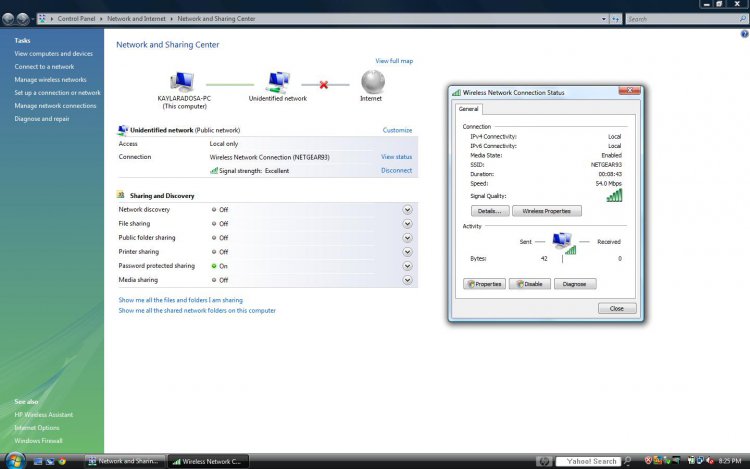The width and height of the screenshot is (750, 469).
Task: Expand Network discovery settings
Action: [x=407, y=209]
